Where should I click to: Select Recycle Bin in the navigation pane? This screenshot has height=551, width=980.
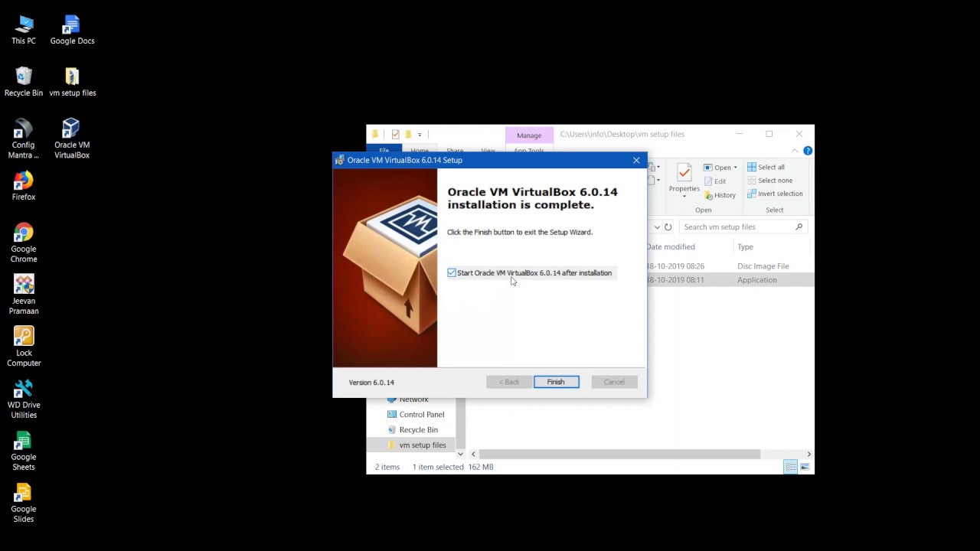tap(418, 430)
